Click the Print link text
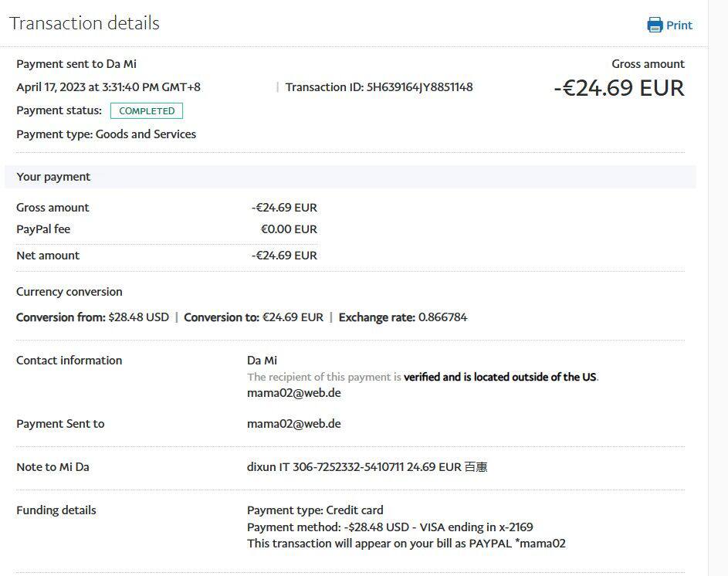The width and height of the screenshot is (728, 576). click(679, 25)
